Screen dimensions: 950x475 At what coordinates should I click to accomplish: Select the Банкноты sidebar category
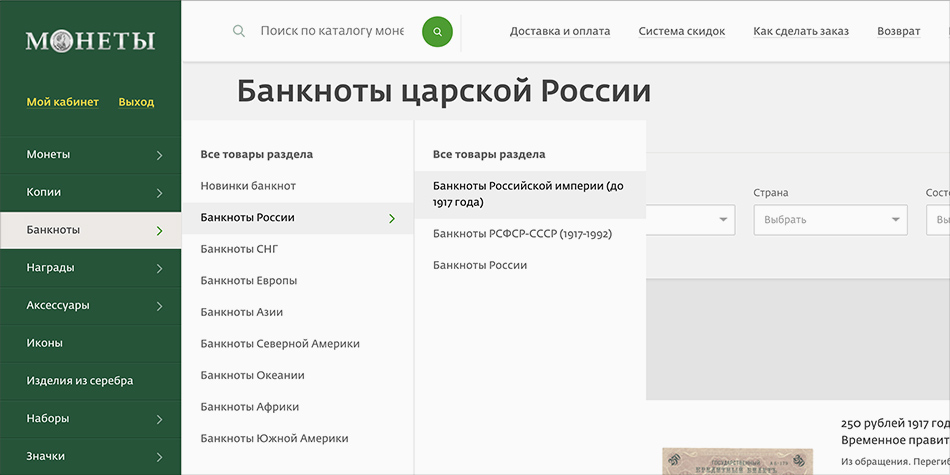click(x=91, y=230)
